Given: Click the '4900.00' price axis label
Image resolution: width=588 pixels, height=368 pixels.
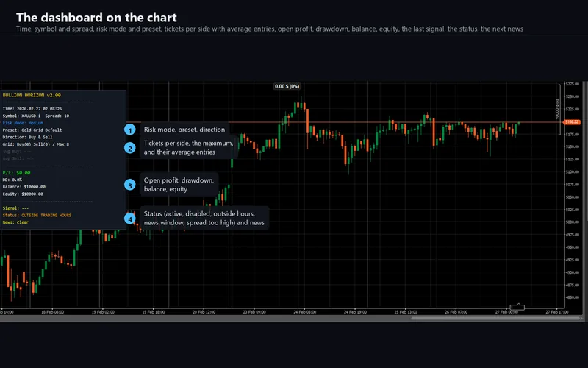Looking at the screenshot, I should pyautogui.click(x=573, y=272).
